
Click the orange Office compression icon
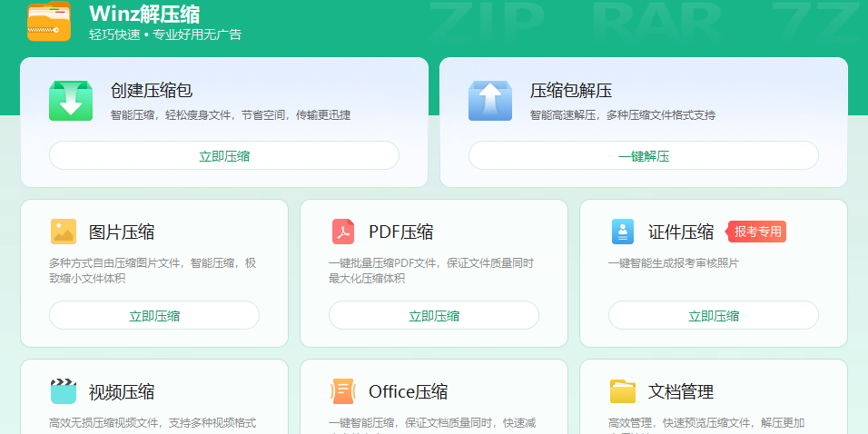[x=343, y=391]
